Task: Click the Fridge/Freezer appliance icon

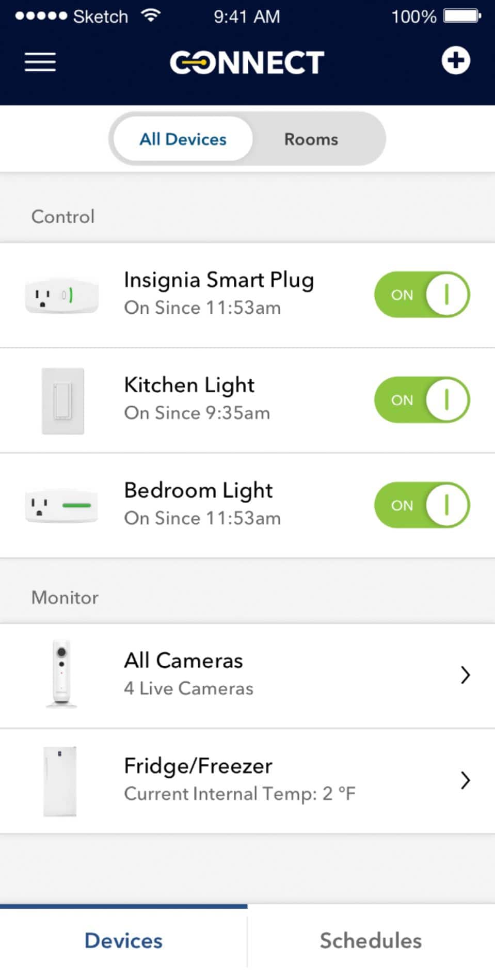Action: click(60, 781)
